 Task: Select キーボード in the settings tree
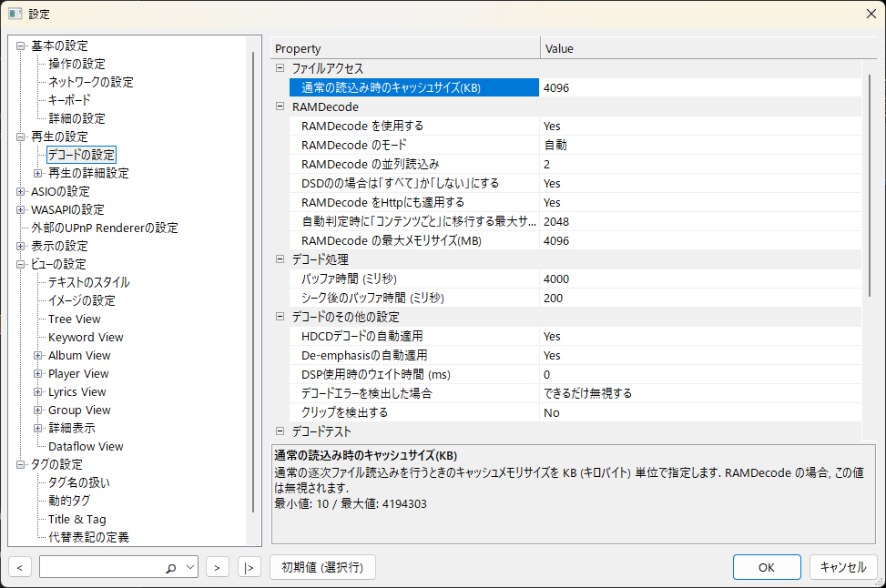(x=69, y=100)
